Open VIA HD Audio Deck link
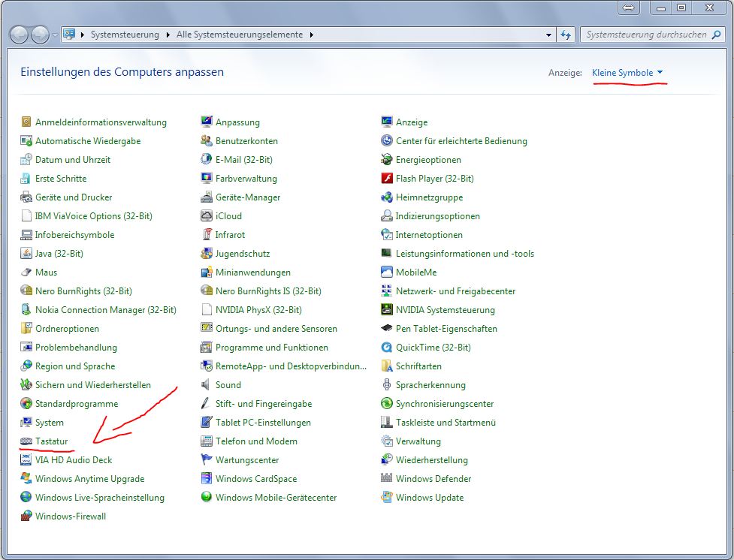This screenshot has height=560, width=734. click(74, 460)
